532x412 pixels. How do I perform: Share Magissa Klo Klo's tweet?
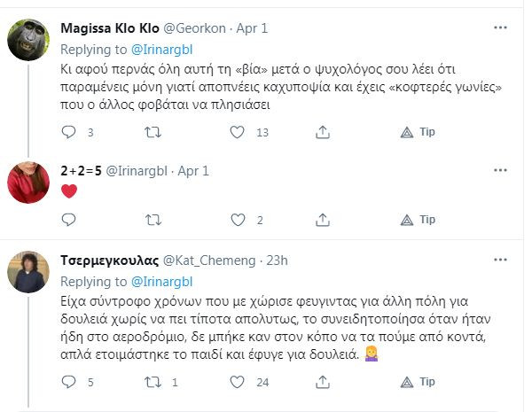tap(322, 133)
